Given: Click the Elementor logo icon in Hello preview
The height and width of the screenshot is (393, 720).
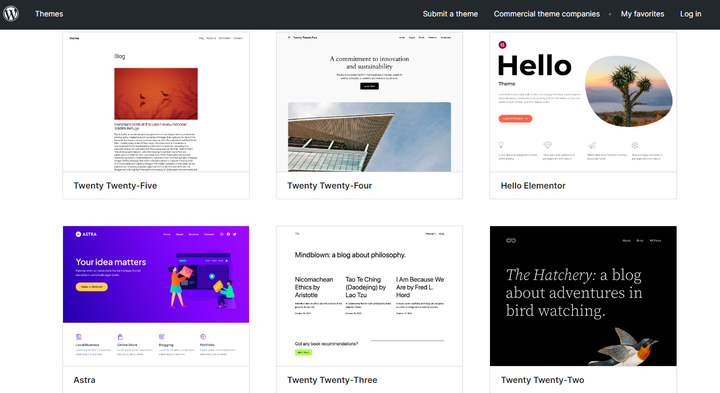Looking at the screenshot, I should pos(502,45).
